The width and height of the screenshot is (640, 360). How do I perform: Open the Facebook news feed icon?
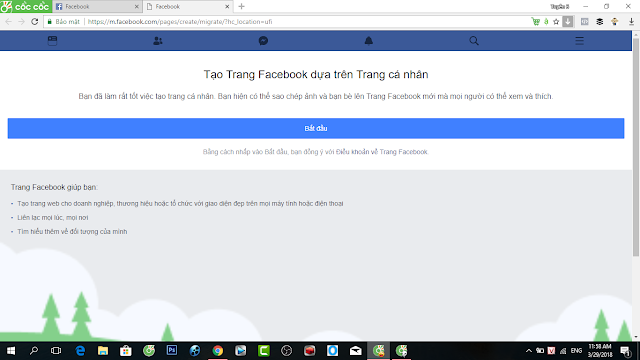pyautogui.click(x=52, y=40)
